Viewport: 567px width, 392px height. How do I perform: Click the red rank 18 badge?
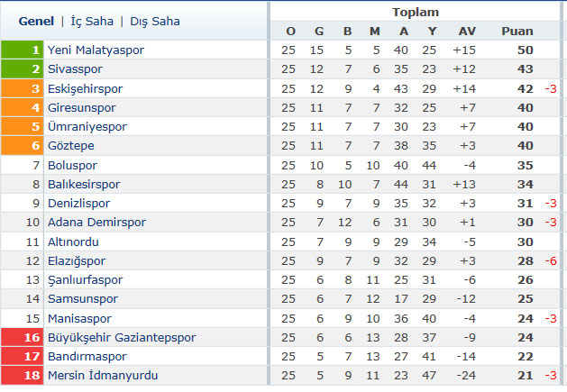(x=22, y=375)
